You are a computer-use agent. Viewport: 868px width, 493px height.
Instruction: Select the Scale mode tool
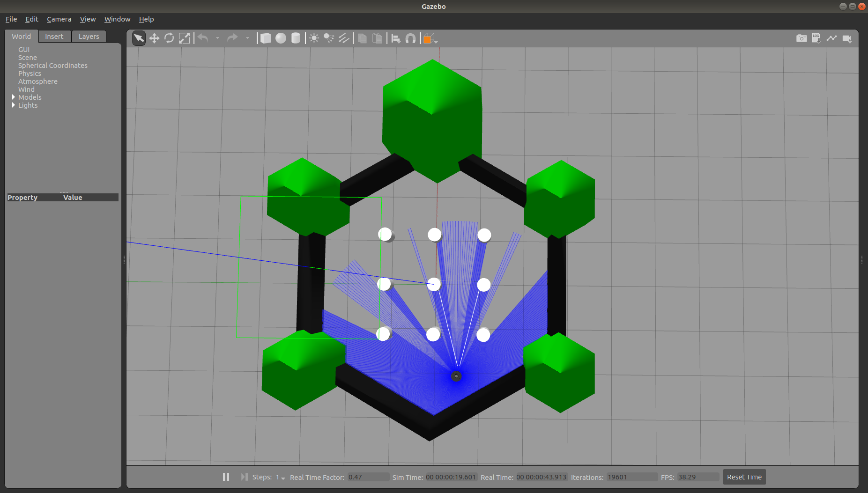tap(184, 38)
